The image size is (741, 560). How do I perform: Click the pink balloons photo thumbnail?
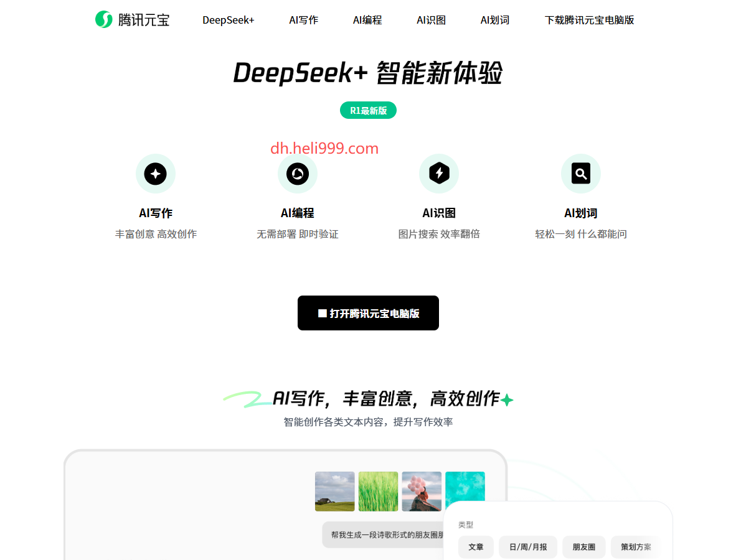pos(422,492)
